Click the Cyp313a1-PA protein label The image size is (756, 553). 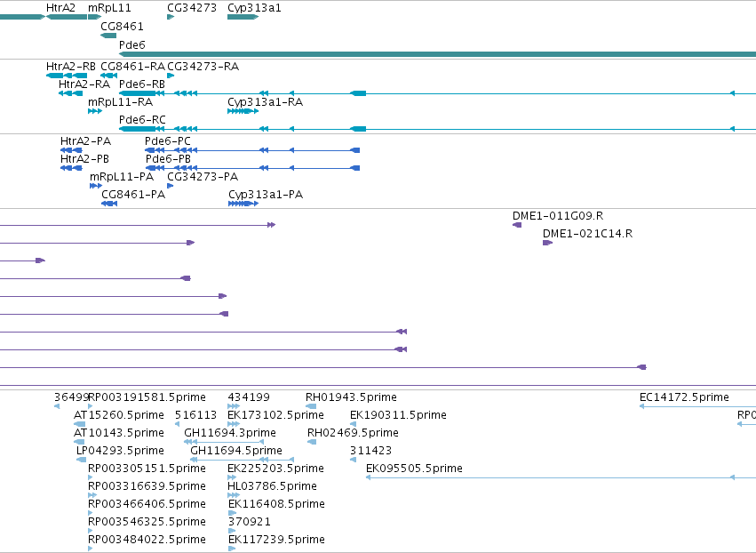[x=266, y=195]
